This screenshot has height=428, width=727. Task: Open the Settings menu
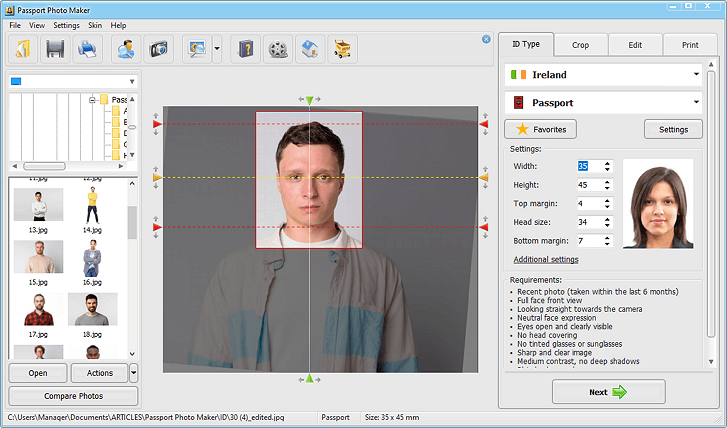click(66, 26)
